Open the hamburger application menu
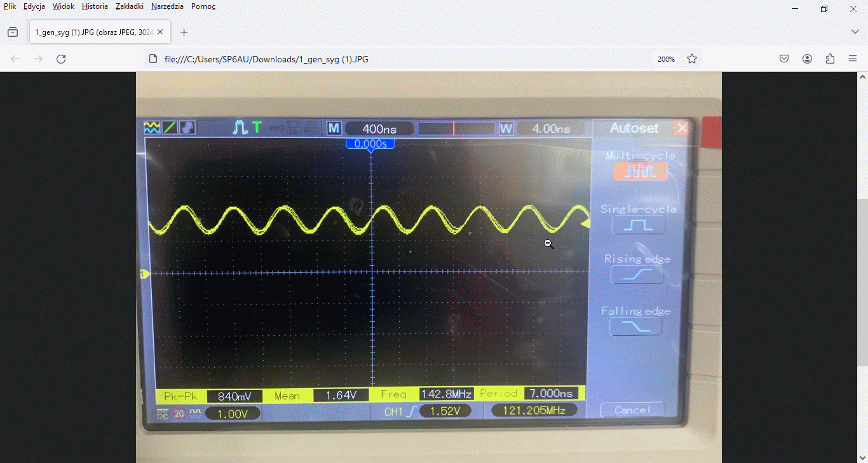Viewport: 868px width, 463px height. tap(853, 59)
